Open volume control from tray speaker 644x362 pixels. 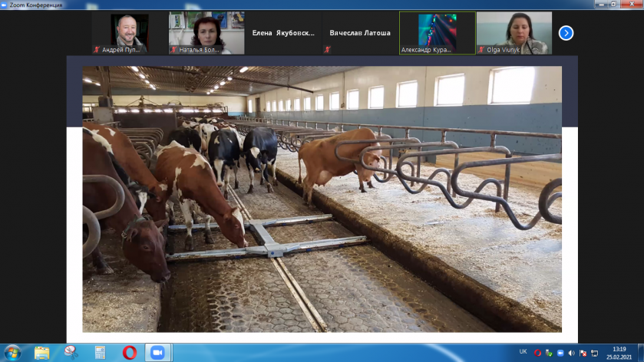pyautogui.click(x=571, y=353)
